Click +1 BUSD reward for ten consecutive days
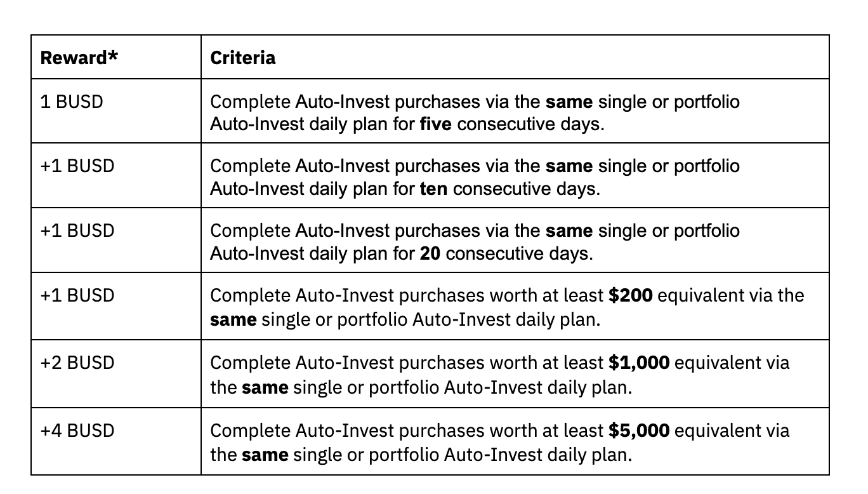Image resolution: width=868 pixels, height=494 pixels. (77, 166)
